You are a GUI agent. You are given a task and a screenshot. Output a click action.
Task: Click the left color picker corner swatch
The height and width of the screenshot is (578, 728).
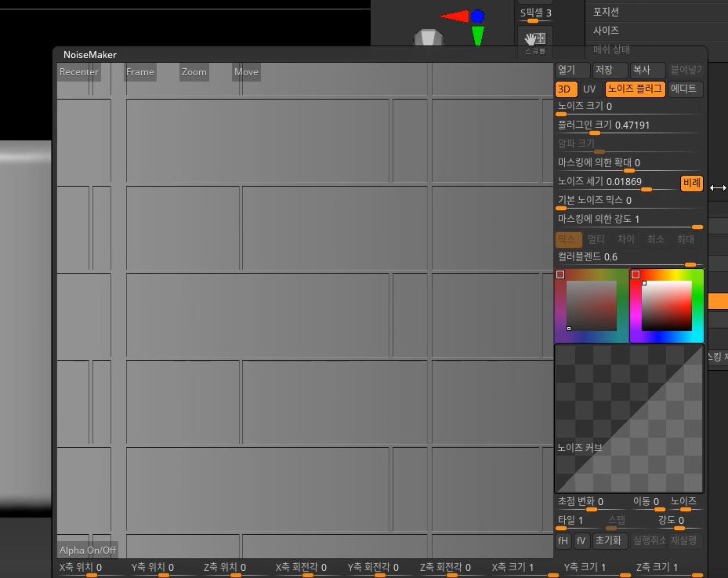coord(560,274)
